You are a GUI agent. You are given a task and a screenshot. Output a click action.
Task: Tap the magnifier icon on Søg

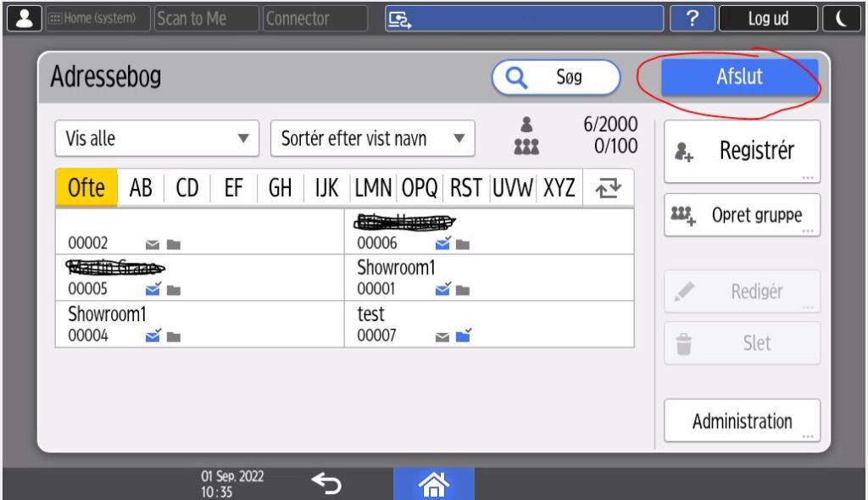click(516, 78)
